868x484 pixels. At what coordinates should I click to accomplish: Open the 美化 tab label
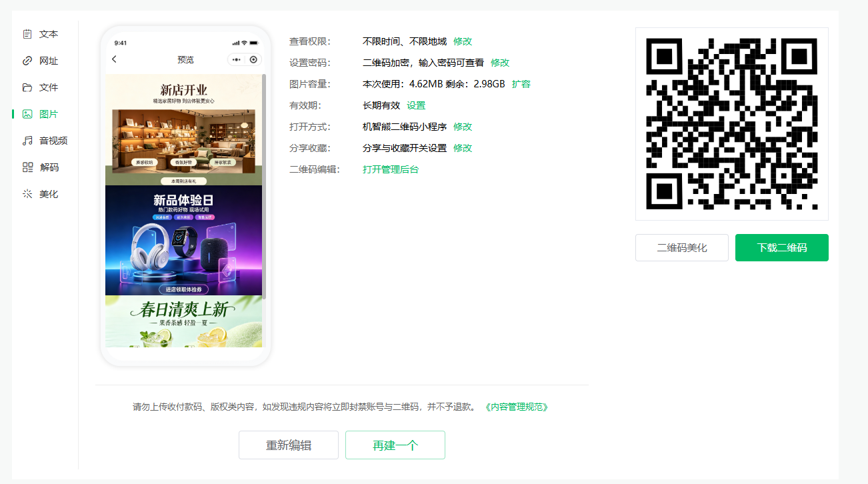point(49,194)
